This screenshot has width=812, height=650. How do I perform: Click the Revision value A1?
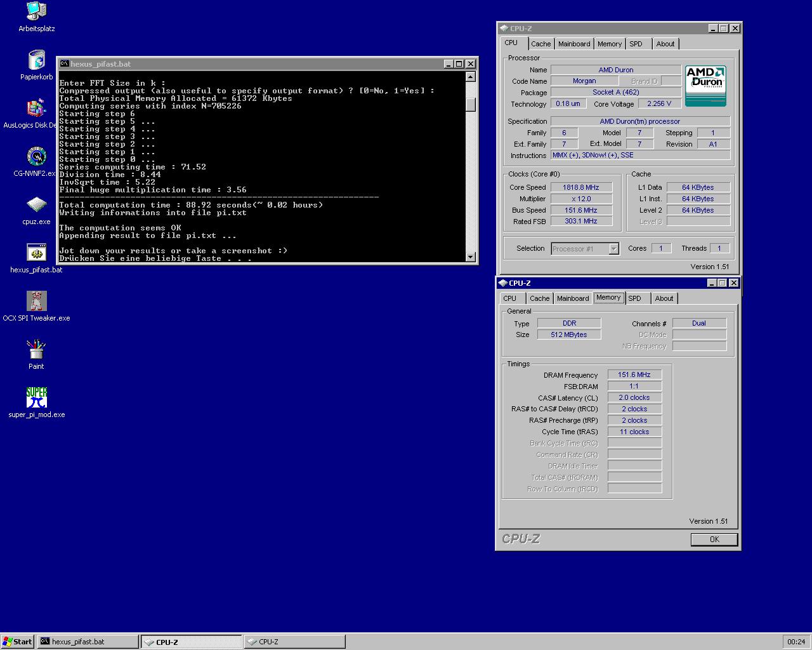pos(713,144)
